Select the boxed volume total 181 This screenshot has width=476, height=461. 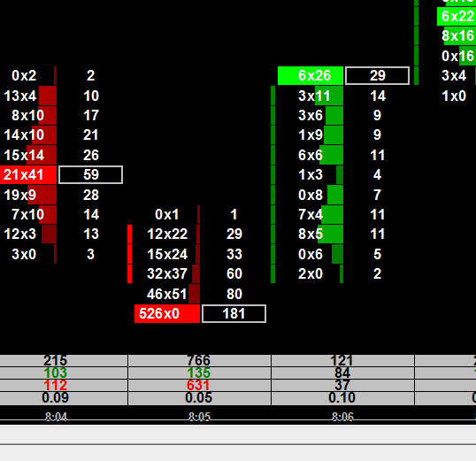234,313
